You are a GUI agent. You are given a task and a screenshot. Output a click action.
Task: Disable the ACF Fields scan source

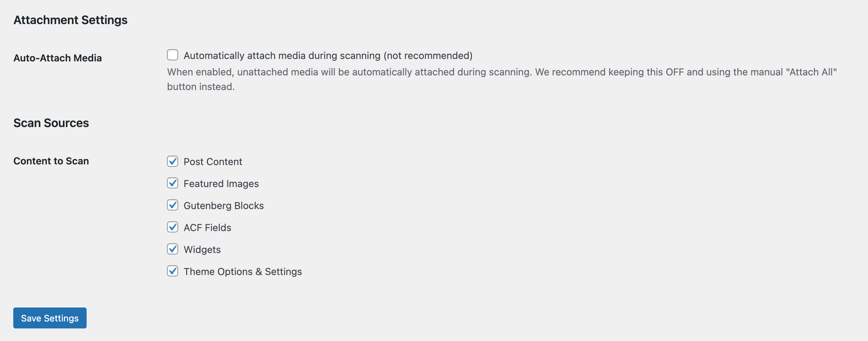173,228
